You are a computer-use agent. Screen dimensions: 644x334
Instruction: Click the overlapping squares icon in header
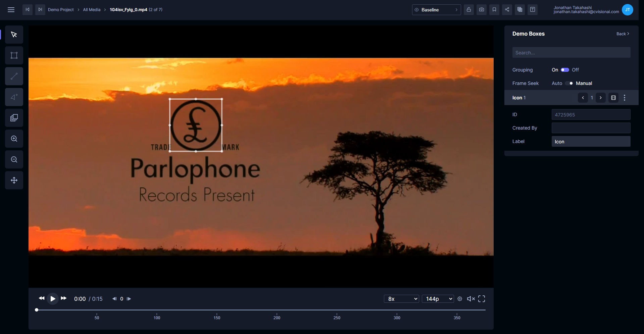pos(520,10)
